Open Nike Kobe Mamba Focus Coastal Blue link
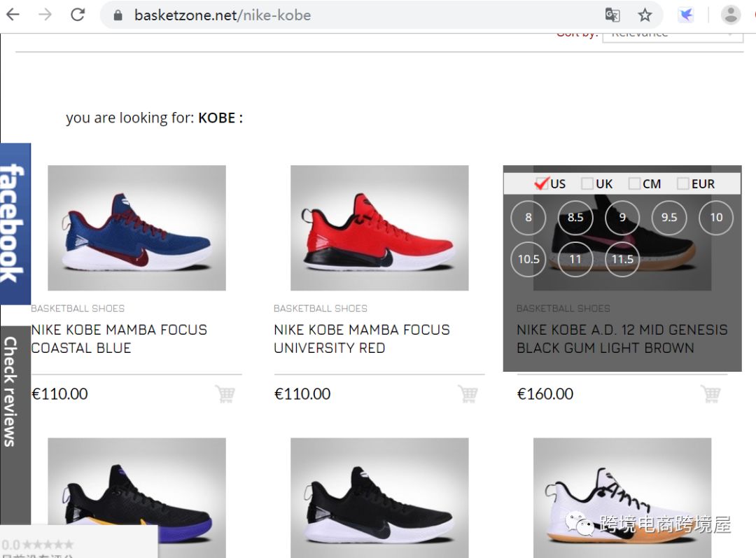The image size is (756, 558). tap(119, 339)
